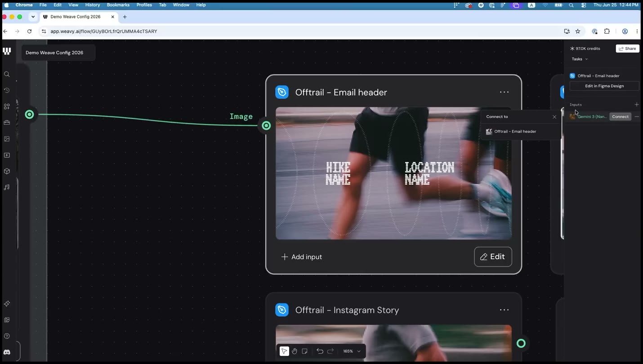Remove the Gemini 3 input with minus icon
This screenshot has width=643, height=364.
tap(636, 116)
